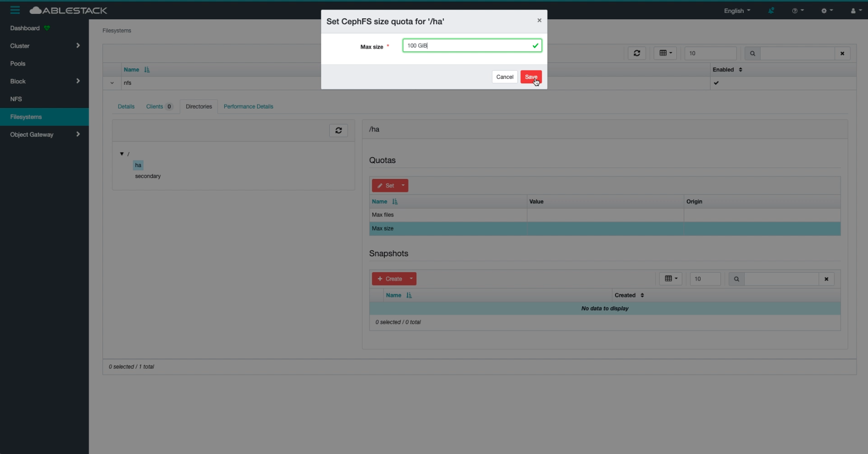Image resolution: width=868 pixels, height=454 pixels.
Task: Expand the Object Gateway sidebar menu
Action: 45,134
